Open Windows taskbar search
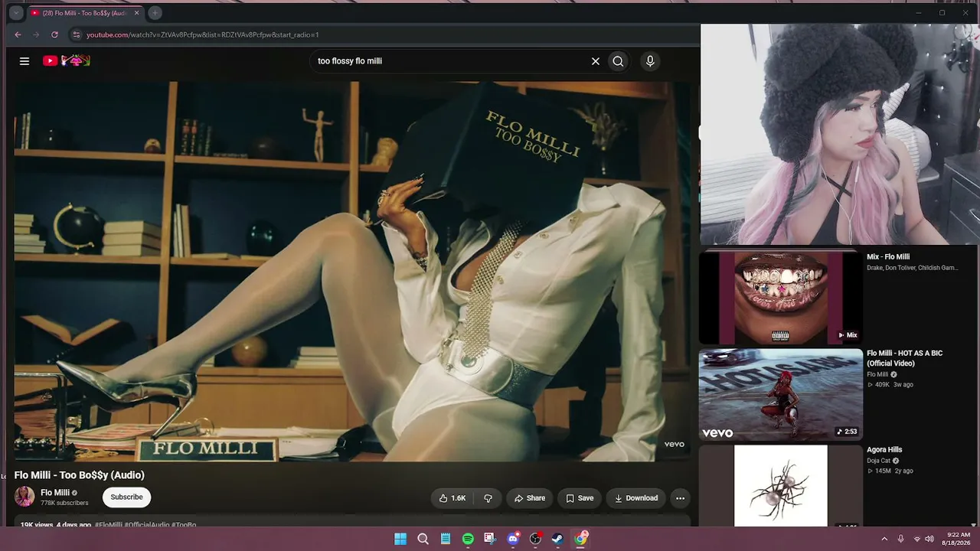Screen dimensions: 980x551 pos(423,539)
